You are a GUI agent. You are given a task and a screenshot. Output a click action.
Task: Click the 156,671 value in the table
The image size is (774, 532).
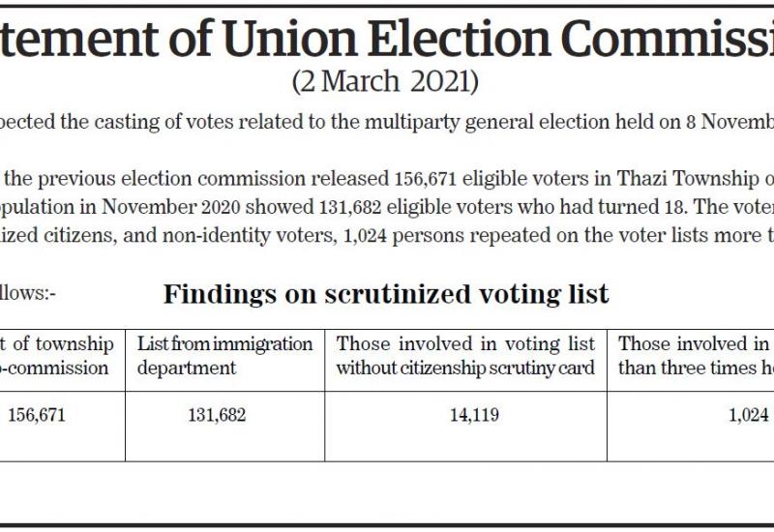[37, 415]
